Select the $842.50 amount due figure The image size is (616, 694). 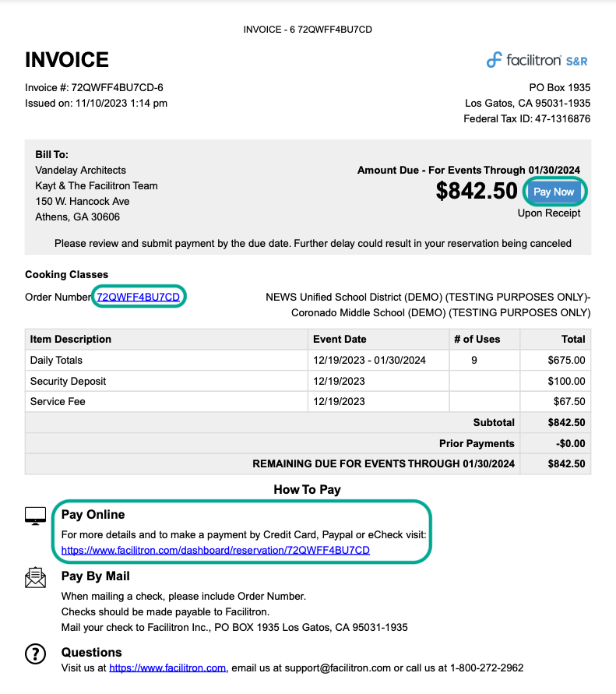point(476,191)
